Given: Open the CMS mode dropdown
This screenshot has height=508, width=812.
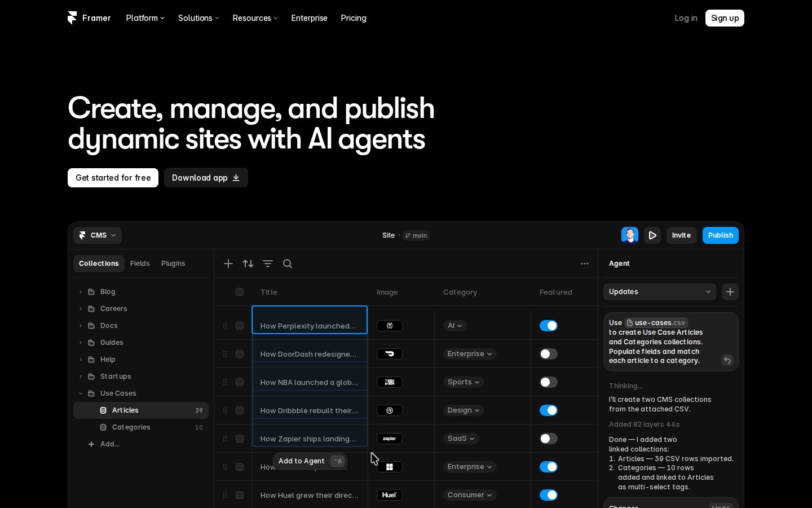Looking at the screenshot, I should click(98, 235).
